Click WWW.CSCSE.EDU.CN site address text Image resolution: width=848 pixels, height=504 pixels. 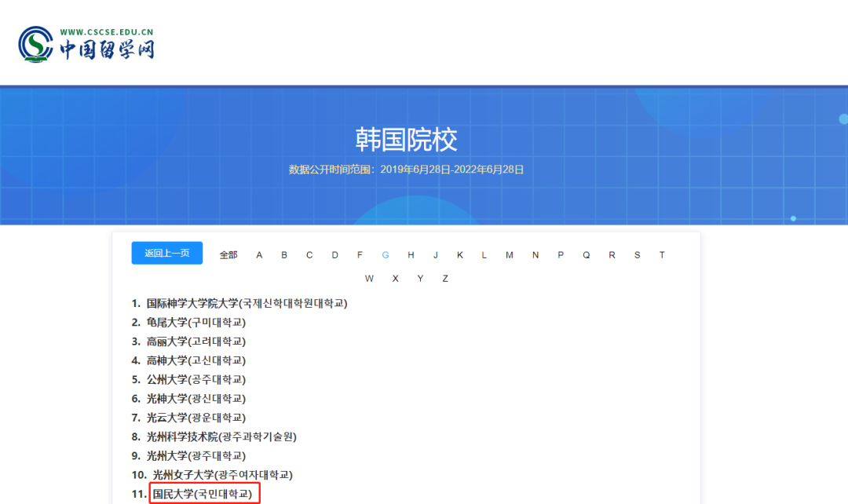point(107,32)
